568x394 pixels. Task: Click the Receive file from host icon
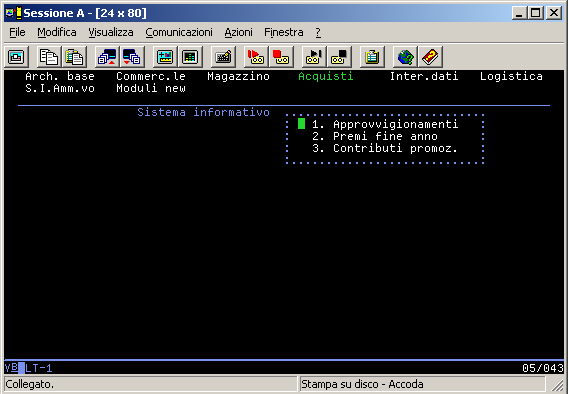pos(132,57)
